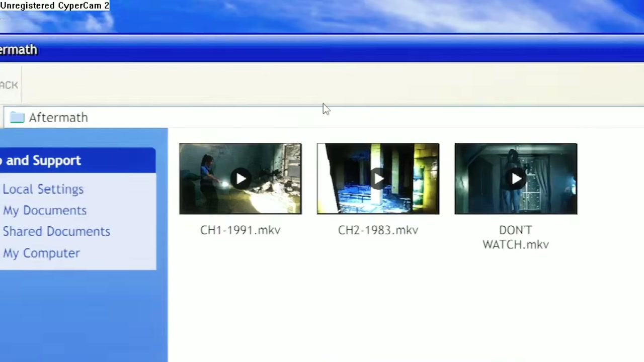Click the Aftermath path text in address bar
This screenshot has height=362, width=644.
(x=58, y=117)
